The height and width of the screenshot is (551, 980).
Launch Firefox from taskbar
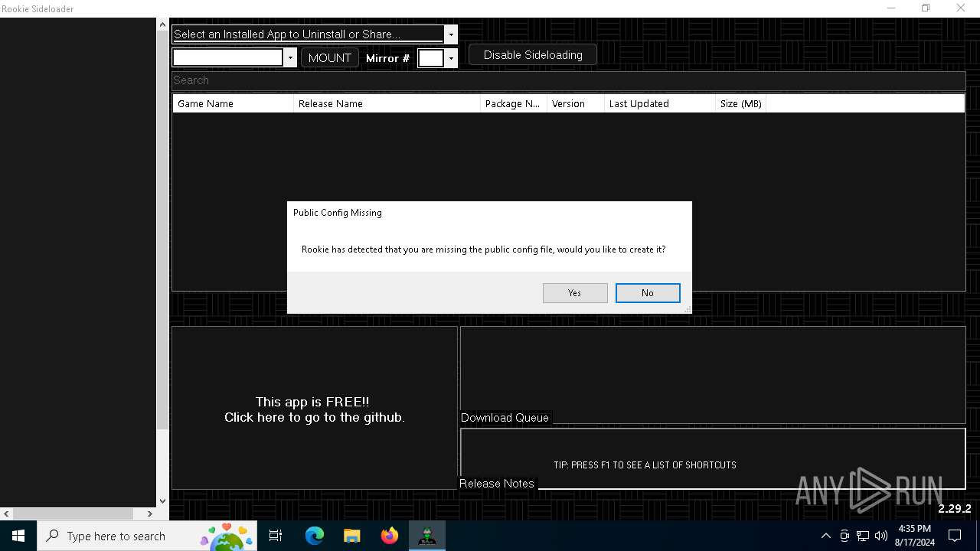coord(390,536)
